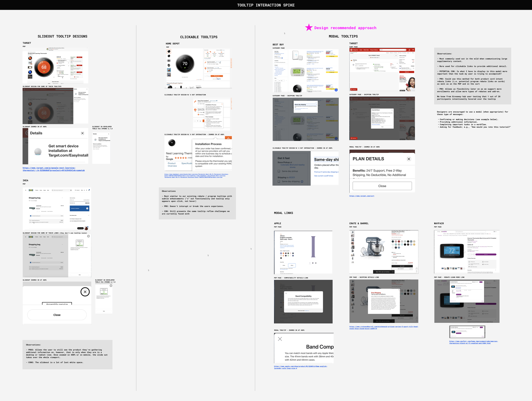Open the Specifications tab in Home Depot mockup
532x401 pixels.
[x=187, y=163]
